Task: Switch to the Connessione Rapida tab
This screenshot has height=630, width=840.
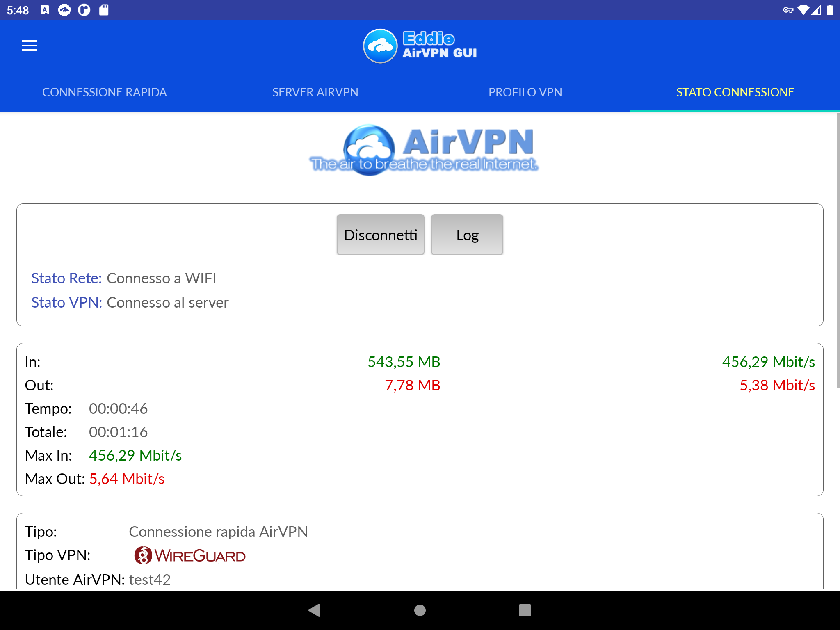Action: [105, 92]
